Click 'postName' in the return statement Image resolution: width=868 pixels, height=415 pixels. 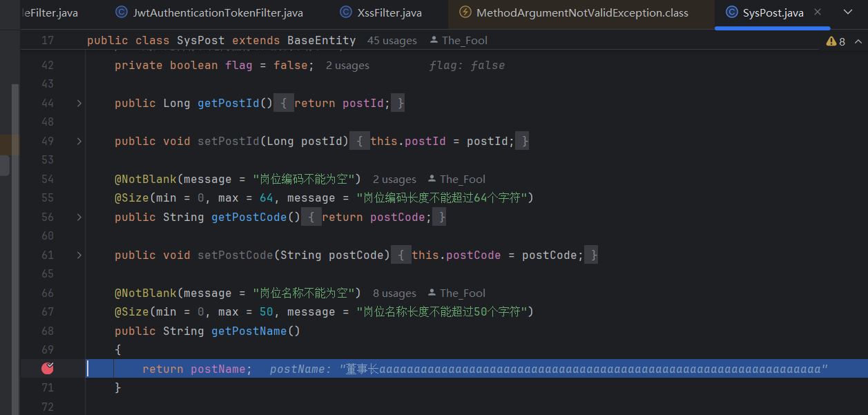(x=218, y=369)
